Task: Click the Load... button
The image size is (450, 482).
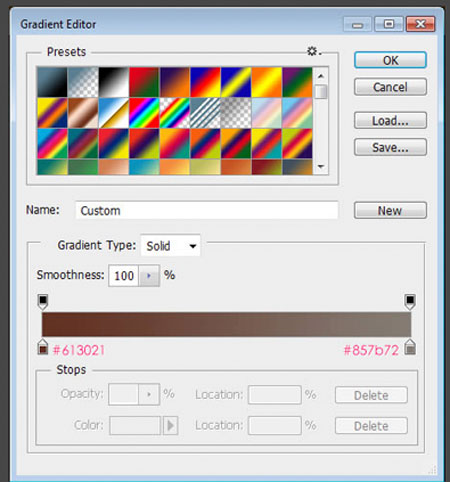Action: [x=390, y=120]
